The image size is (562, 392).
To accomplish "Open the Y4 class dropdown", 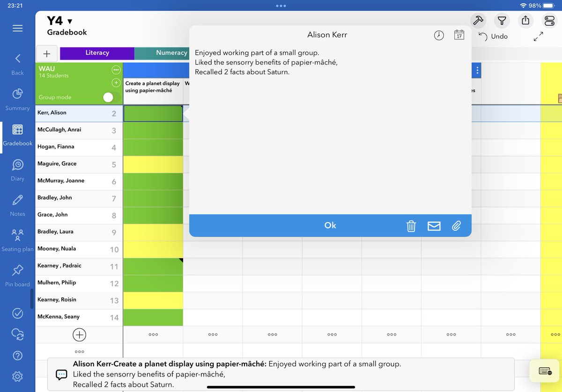I will (x=60, y=21).
